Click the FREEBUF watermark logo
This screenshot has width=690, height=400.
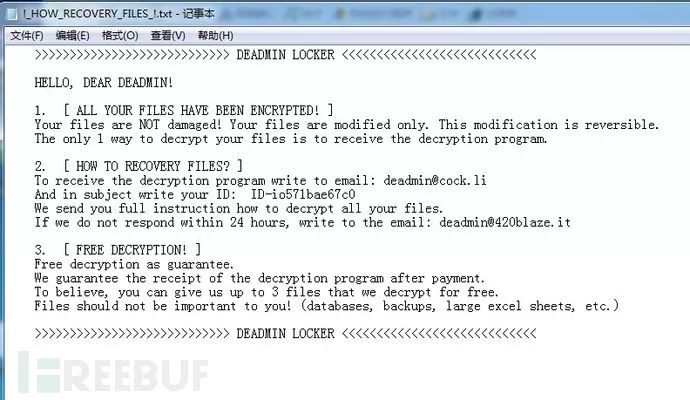coord(113,373)
